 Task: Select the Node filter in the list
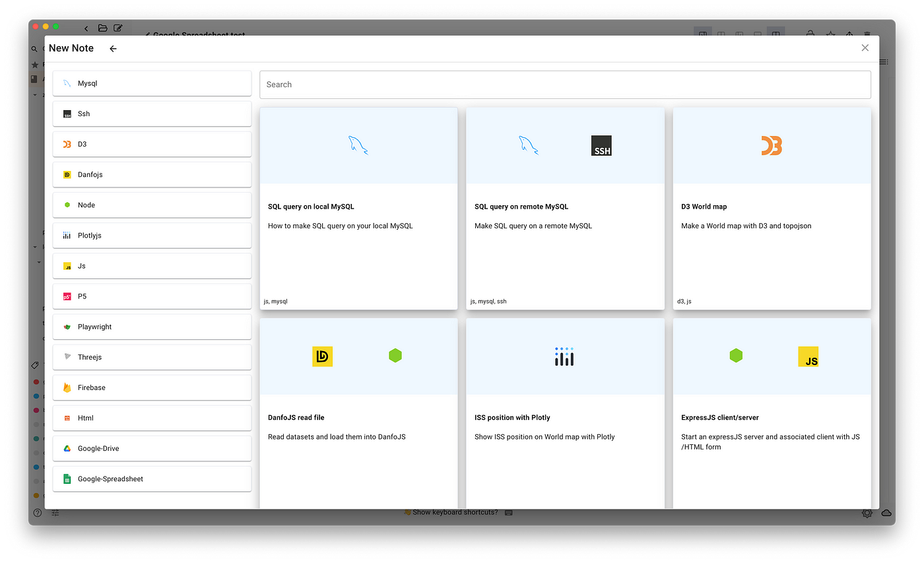tap(152, 205)
